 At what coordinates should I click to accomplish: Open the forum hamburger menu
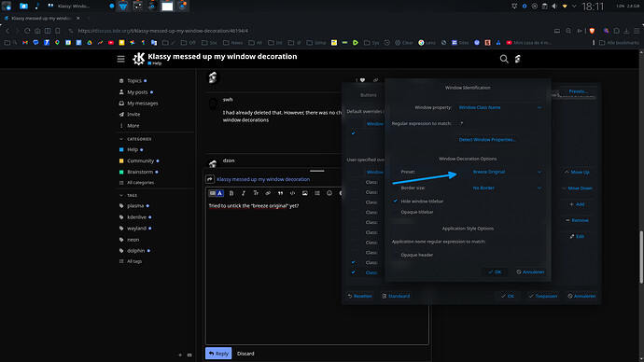[120, 59]
